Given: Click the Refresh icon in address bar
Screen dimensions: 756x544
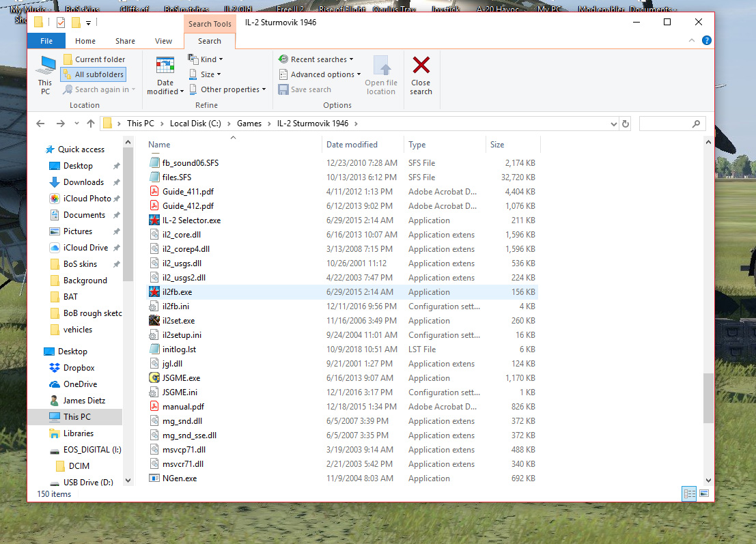Looking at the screenshot, I should [626, 124].
